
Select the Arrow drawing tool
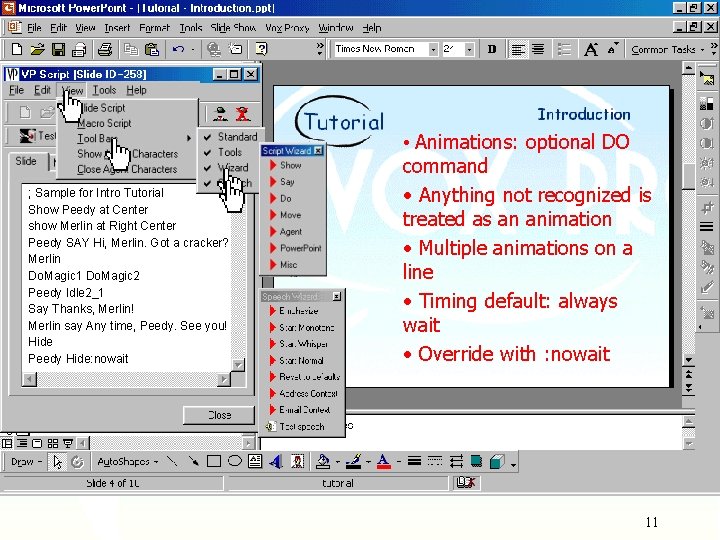pyautogui.click(x=193, y=461)
